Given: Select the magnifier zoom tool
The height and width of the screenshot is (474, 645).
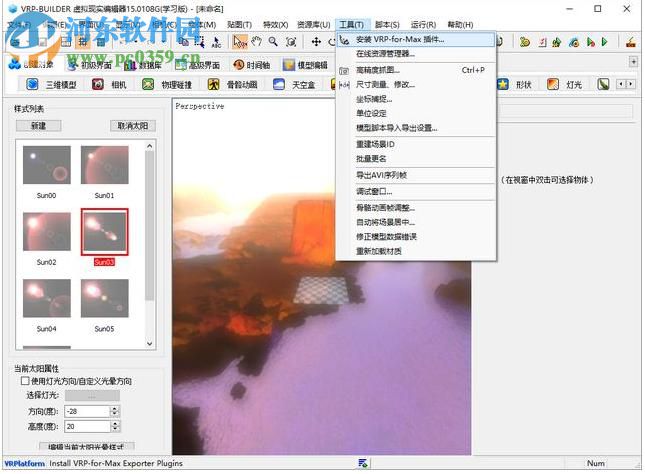Looking at the screenshot, I should pyautogui.click(x=273, y=42).
